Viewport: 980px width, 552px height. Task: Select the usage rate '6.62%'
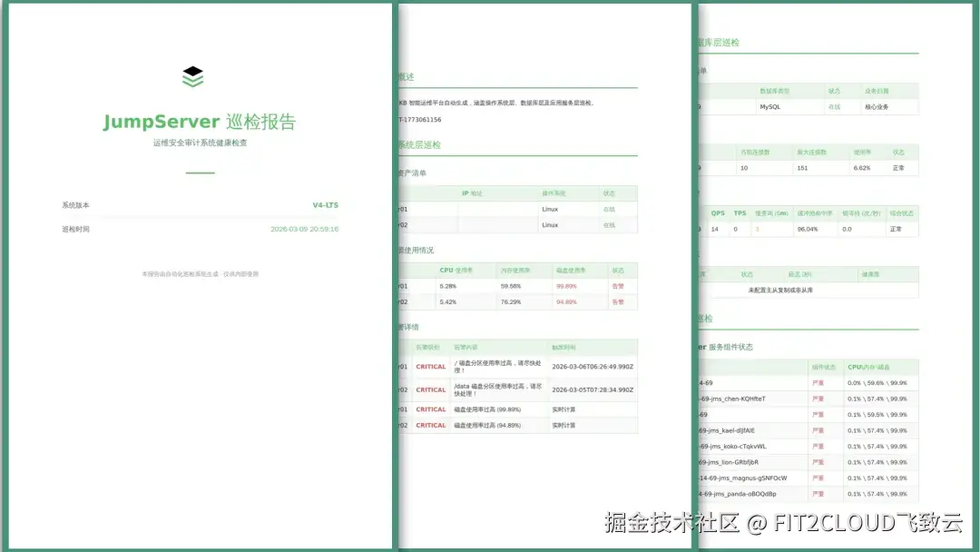[x=862, y=168]
